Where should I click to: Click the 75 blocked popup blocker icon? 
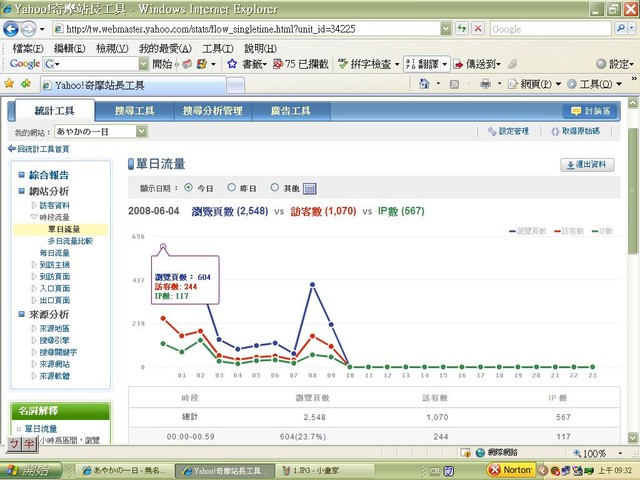278,64
